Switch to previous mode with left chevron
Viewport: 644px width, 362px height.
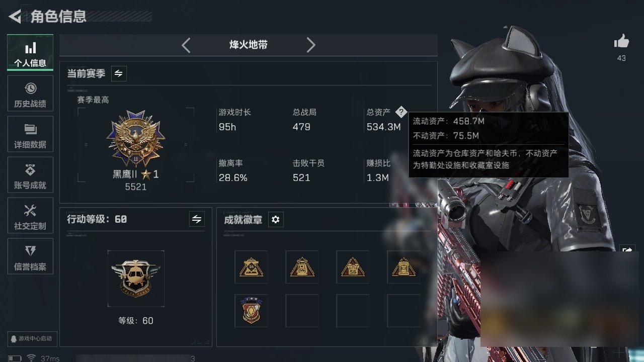click(186, 45)
